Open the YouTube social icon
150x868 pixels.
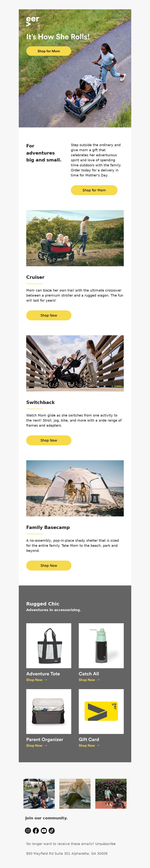tap(44, 830)
